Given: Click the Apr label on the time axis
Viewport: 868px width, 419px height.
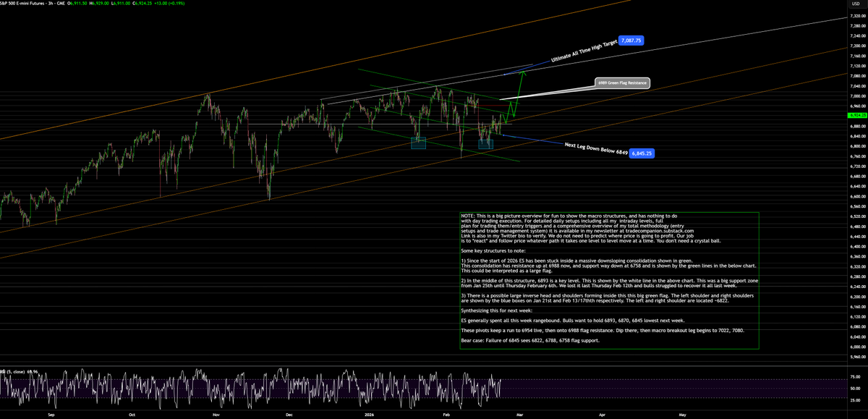Looking at the screenshot, I should click(603, 415).
